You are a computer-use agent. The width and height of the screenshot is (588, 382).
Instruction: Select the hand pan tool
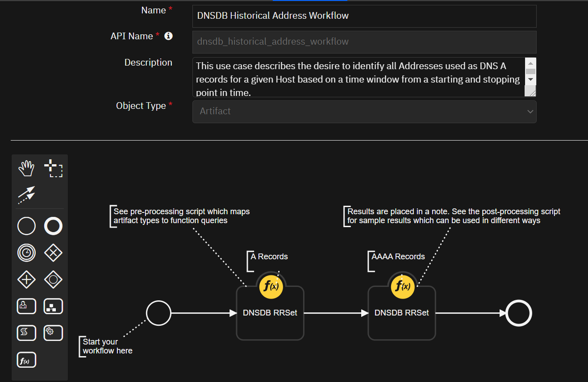[26, 168]
